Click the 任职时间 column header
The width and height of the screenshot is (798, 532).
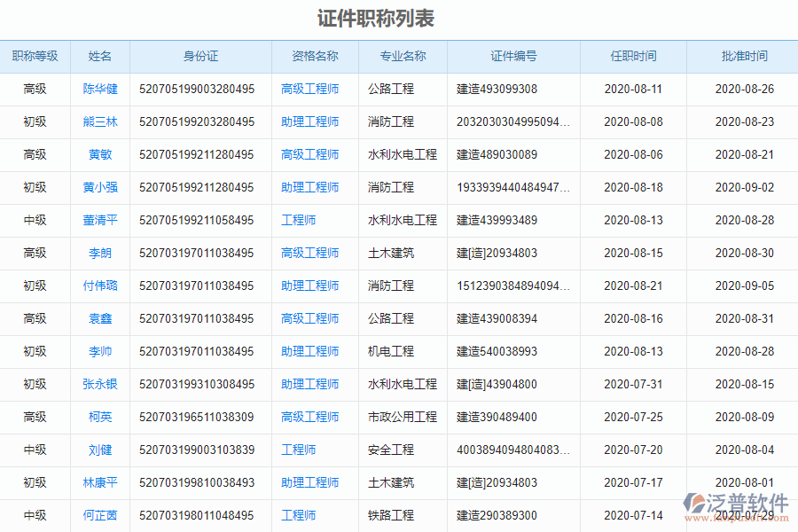click(633, 57)
